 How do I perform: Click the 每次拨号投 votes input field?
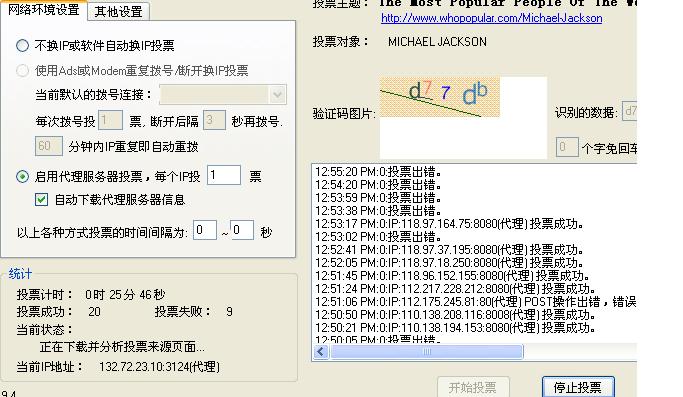(110, 120)
